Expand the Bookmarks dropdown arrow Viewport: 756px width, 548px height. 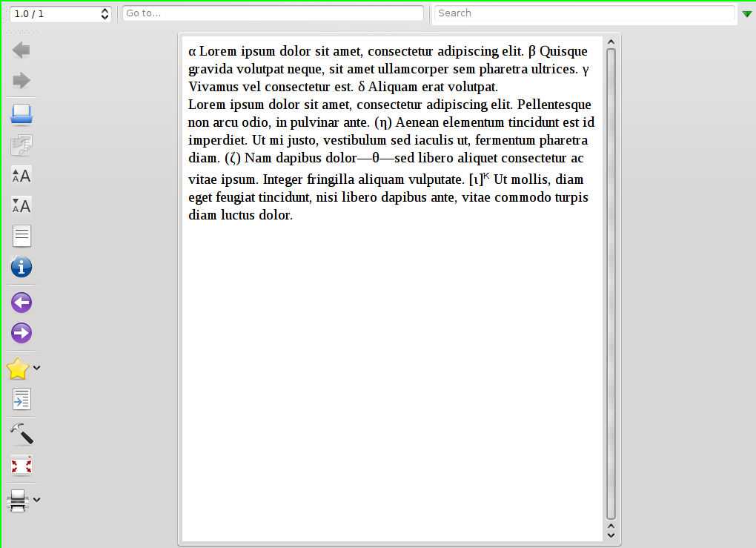tap(36, 368)
